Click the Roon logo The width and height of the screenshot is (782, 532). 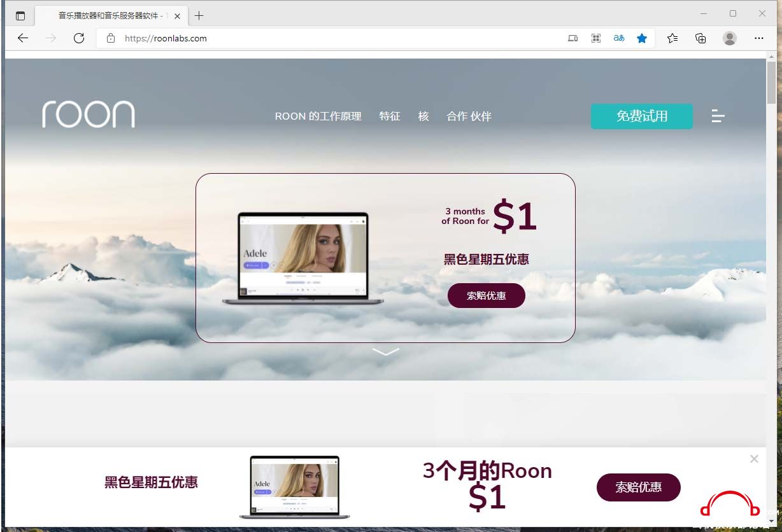pyautogui.click(x=89, y=114)
